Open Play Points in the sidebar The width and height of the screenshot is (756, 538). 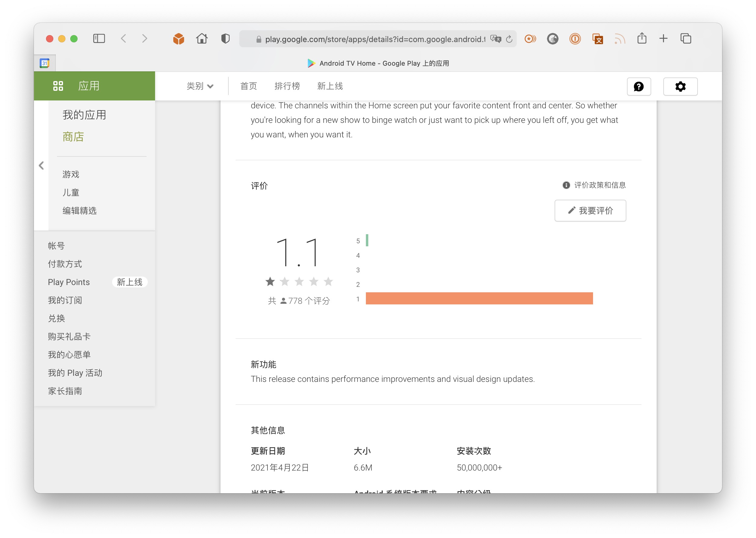[x=69, y=282]
